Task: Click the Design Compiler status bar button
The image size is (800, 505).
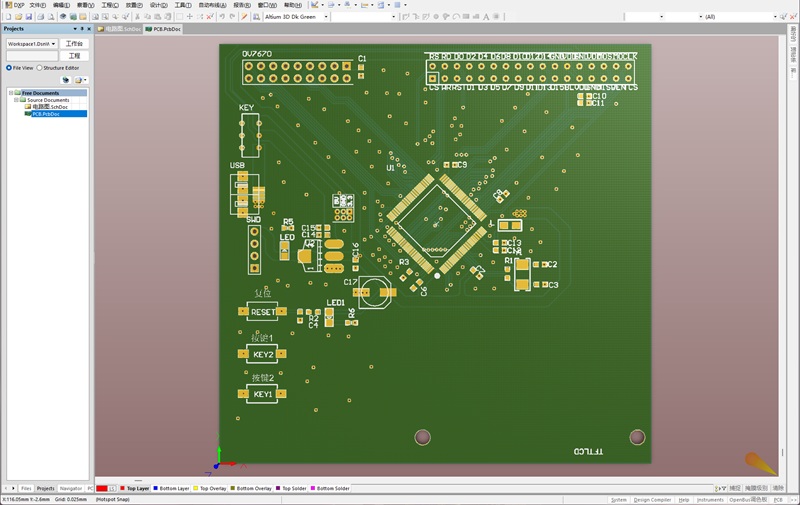Action: [x=653, y=500]
